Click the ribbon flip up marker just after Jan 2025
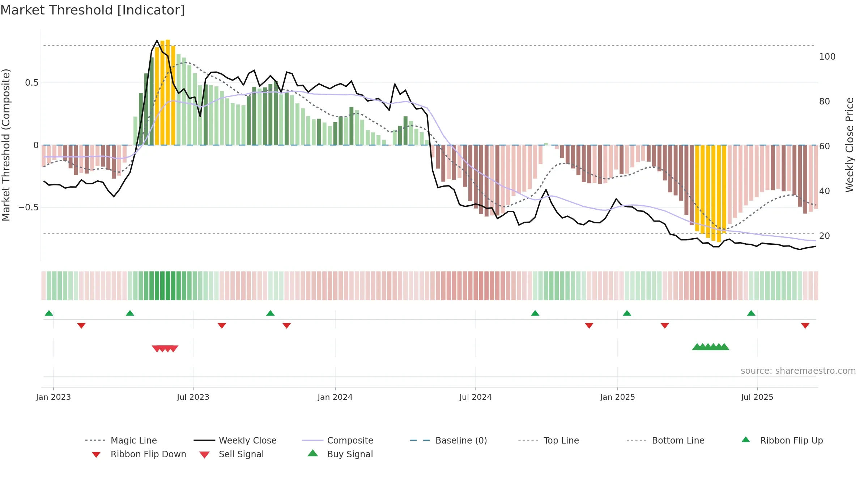868x488 pixels. (627, 313)
